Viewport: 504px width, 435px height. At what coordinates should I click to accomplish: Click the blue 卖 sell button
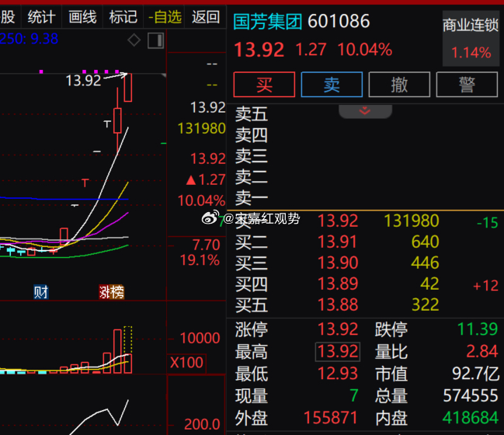click(332, 85)
